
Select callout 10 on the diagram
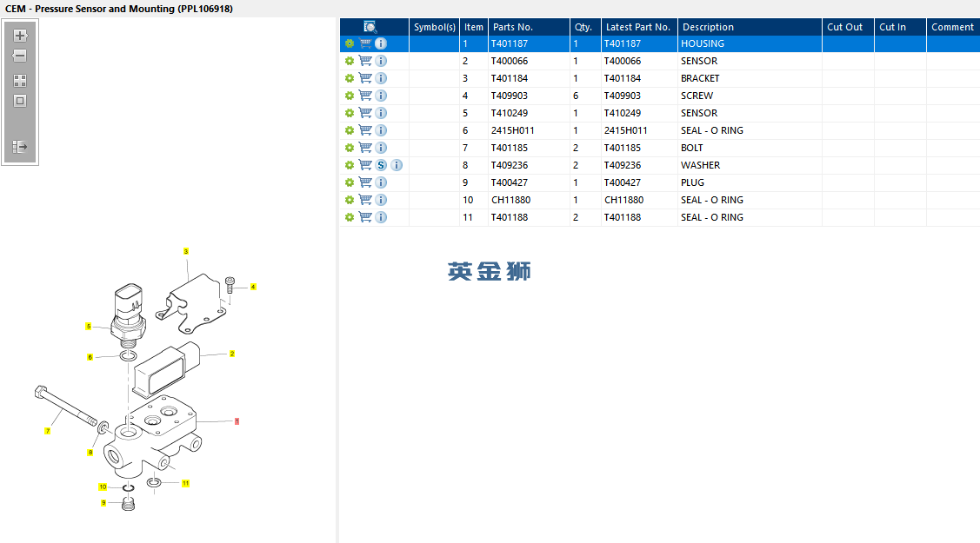(x=103, y=487)
